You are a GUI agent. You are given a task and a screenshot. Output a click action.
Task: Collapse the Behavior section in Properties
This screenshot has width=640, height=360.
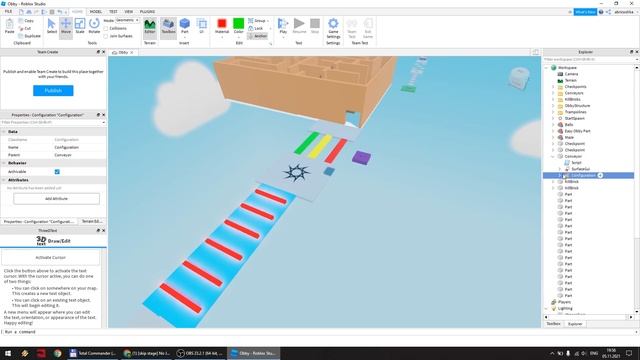coord(4,163)
